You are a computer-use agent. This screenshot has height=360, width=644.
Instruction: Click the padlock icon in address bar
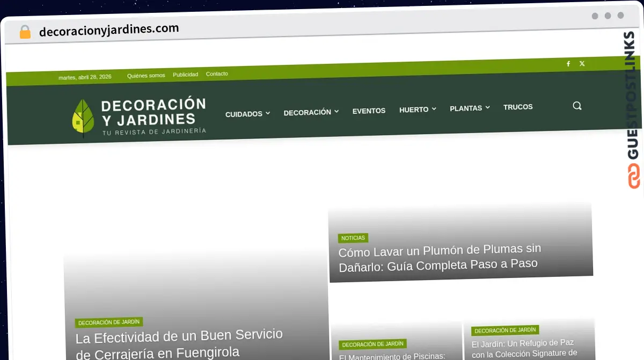pos(25,32)
